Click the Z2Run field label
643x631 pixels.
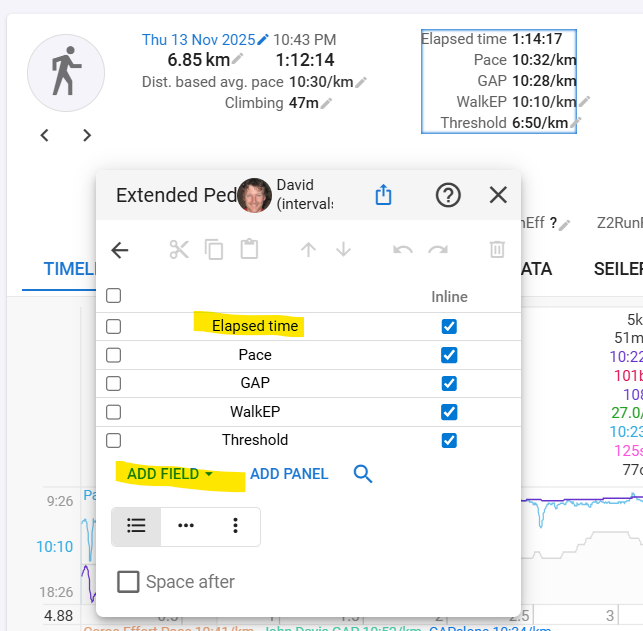click(620, 223)
